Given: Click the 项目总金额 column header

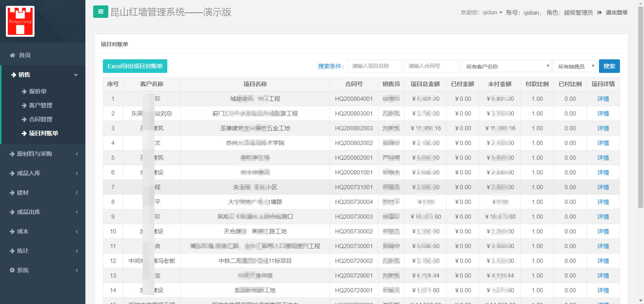Looking at the screenshot, I should point(425,84).
